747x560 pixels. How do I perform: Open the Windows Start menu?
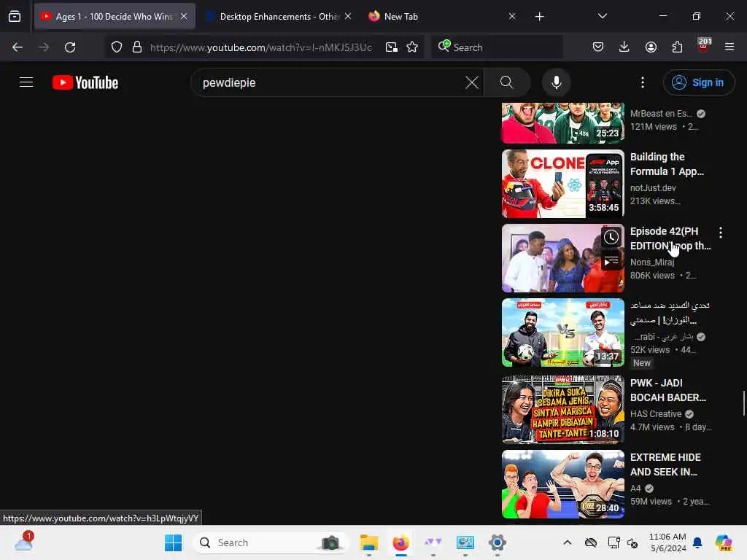coord(173,542)
